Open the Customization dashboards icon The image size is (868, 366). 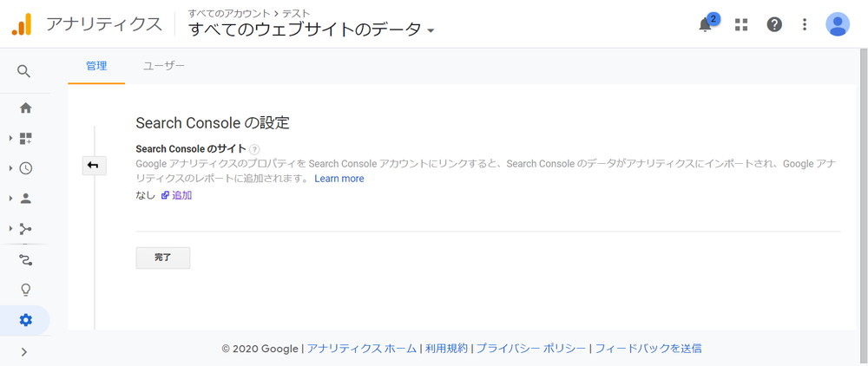25,138
